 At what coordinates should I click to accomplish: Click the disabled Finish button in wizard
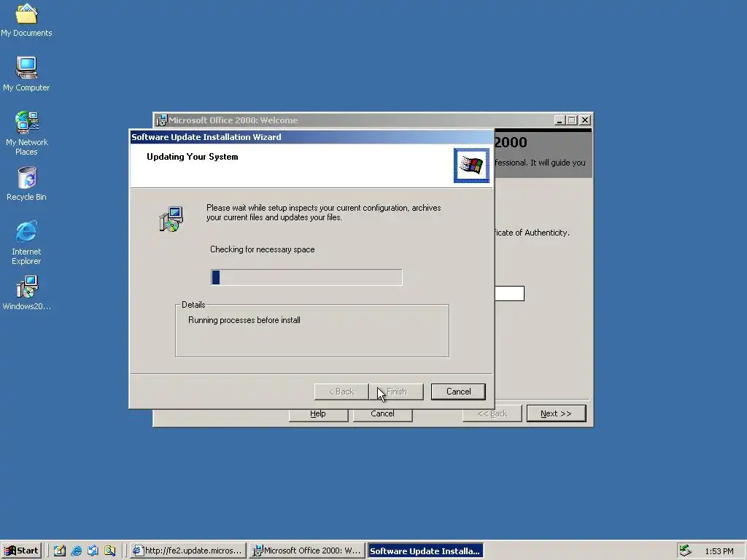(396, 392)
